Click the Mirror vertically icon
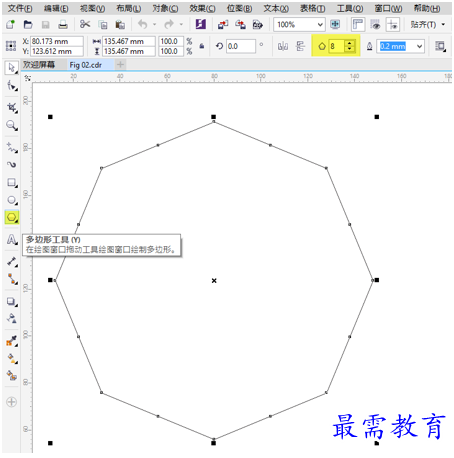 point(300,46)
